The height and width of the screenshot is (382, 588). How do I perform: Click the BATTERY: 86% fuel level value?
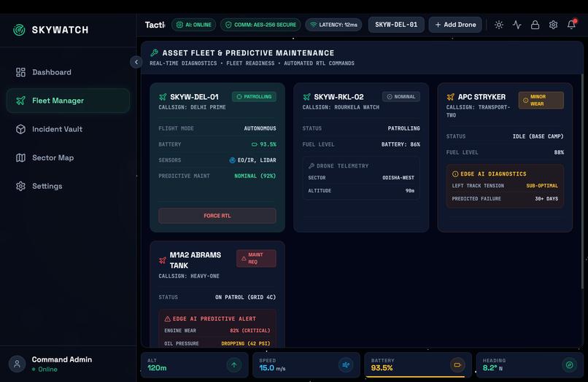[401, 144]
